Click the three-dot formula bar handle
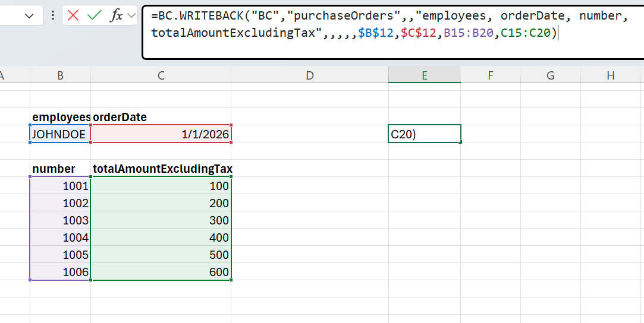 click(x=53, y=16)
